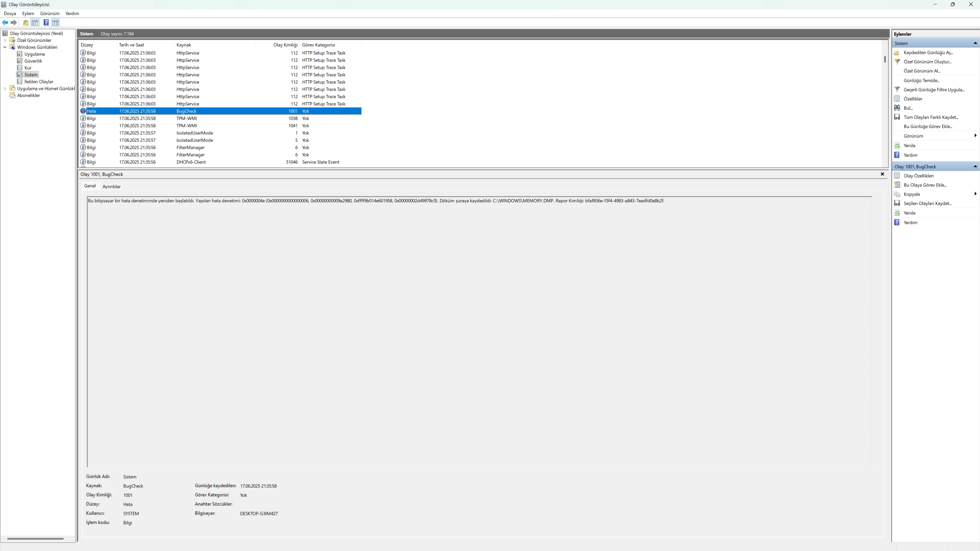This screenshot has width=980, height=551.
Task: Select the IsolatedUserMode event 1 row
Action: coord(220,133)
